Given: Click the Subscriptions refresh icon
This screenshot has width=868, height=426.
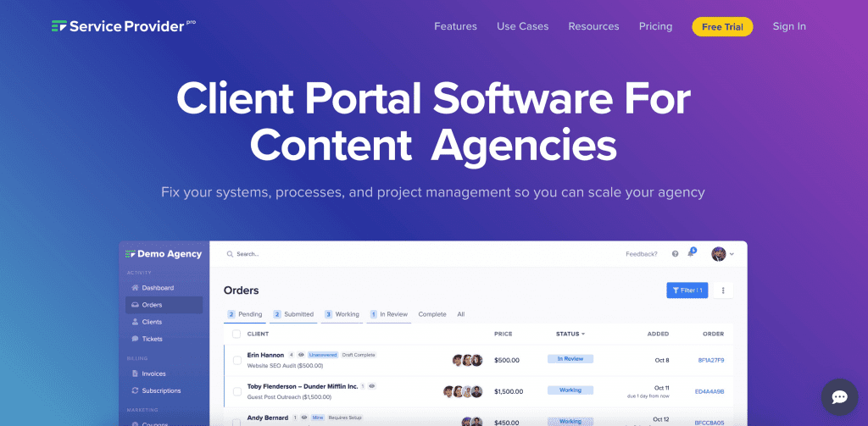Looking at the screenshot, I should click(x=135, y=390).
